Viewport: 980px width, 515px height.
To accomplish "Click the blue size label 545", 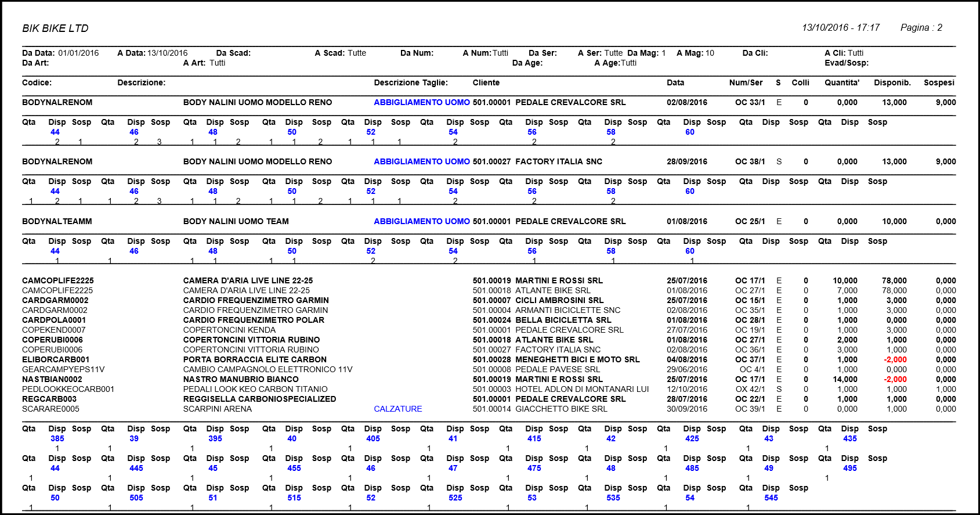I will [x=771, y=498].
